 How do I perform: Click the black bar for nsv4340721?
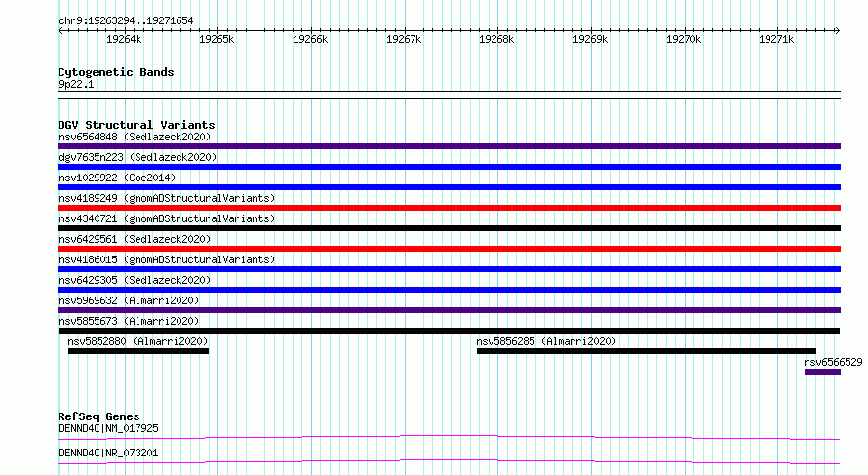pos(449,228)
